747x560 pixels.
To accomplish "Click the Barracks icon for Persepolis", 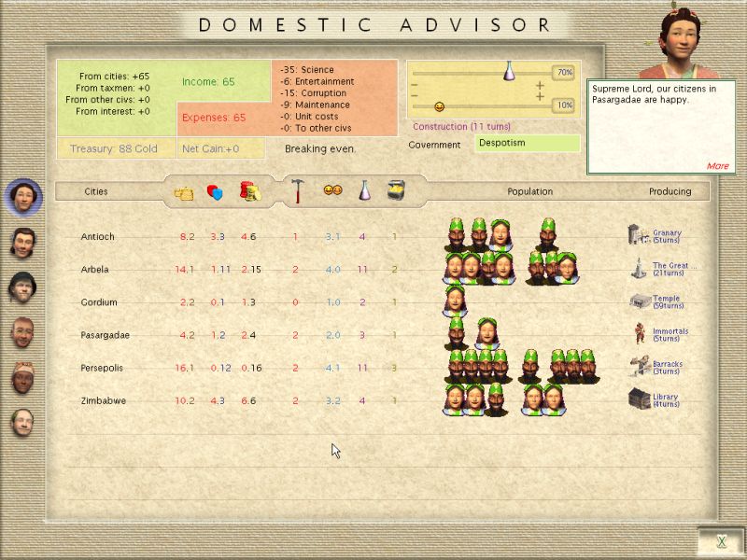I will [640, 367].
